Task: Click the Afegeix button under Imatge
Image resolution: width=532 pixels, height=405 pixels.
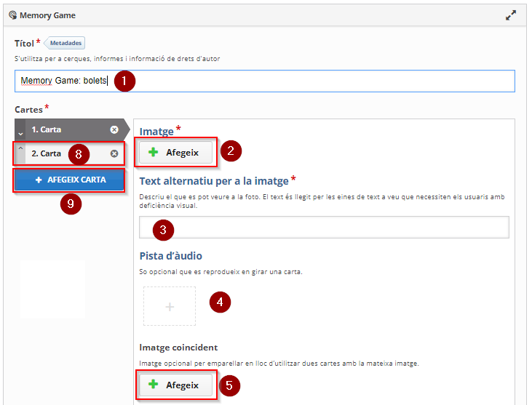Action: [x=175, y=152]
